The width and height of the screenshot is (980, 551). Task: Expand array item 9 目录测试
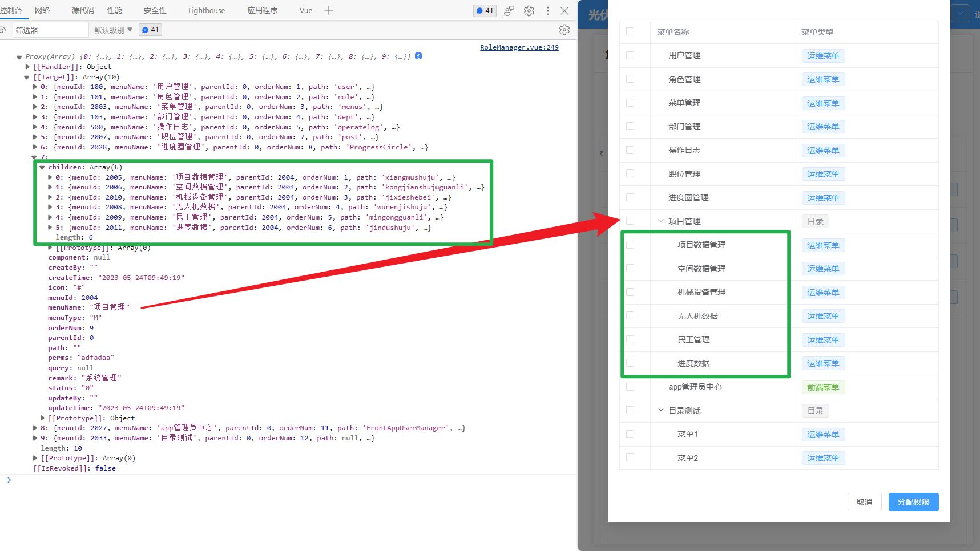pos(35,438)
